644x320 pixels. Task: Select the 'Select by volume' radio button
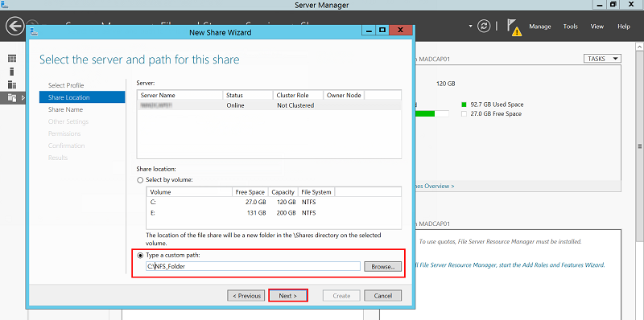pyautogui.click(x=140, y=179)
